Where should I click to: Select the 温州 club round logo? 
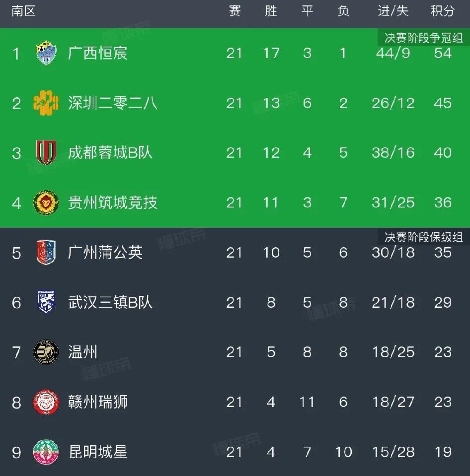click(x=46, y=352)
